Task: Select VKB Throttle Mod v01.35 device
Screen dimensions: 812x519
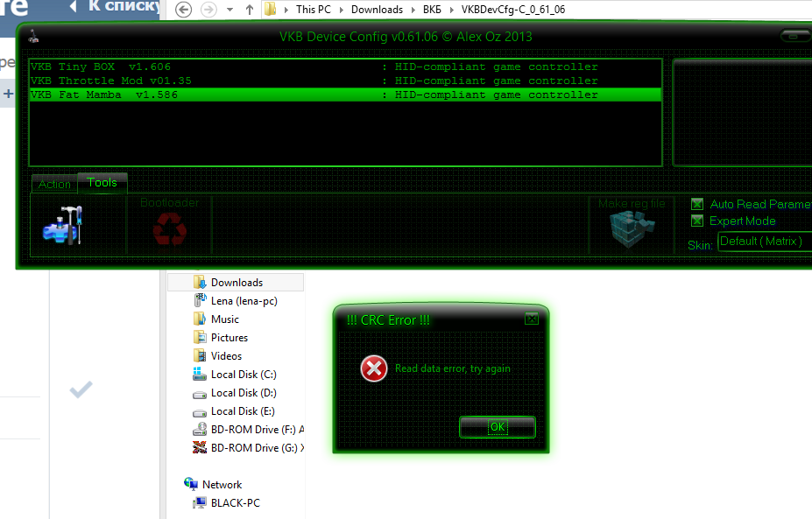Action: coord(345,81)
